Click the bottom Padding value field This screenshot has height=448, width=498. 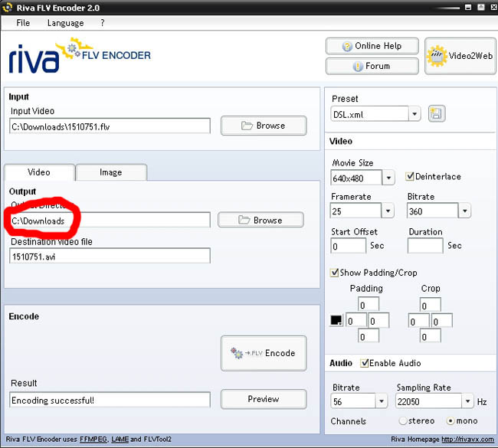[x=369, y=336]
